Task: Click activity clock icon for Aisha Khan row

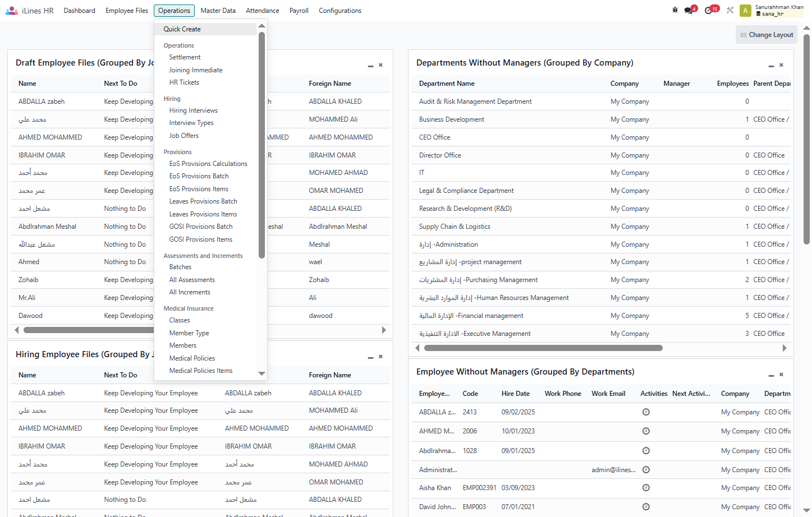Action: pyautogui.click(x=646, y=488)
